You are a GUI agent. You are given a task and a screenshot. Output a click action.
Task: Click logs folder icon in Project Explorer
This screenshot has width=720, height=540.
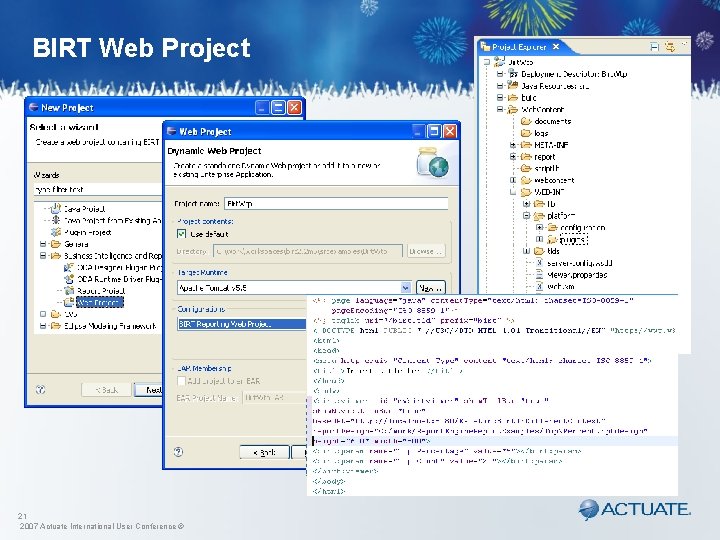pyautogui.click(x=526, y=133)
